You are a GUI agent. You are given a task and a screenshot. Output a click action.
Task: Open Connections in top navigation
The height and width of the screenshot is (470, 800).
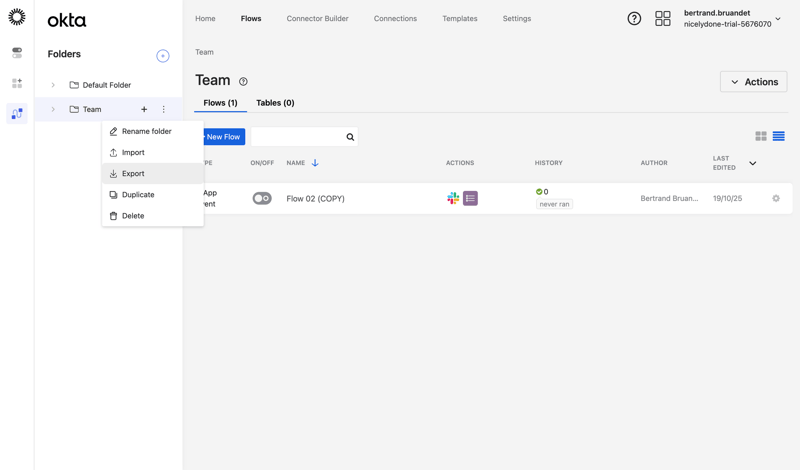click(x=395, y=18)
